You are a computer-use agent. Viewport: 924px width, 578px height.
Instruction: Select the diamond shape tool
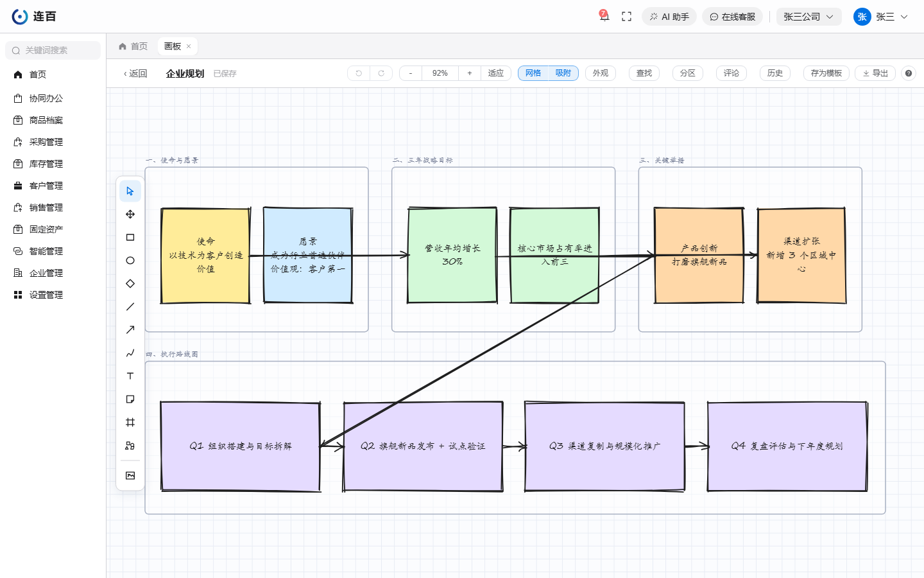tap(130, 284)
